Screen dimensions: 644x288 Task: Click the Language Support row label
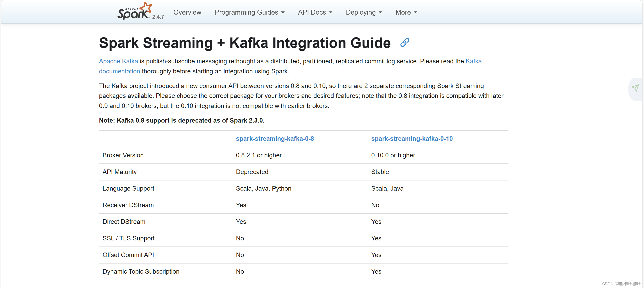point(128,188)
